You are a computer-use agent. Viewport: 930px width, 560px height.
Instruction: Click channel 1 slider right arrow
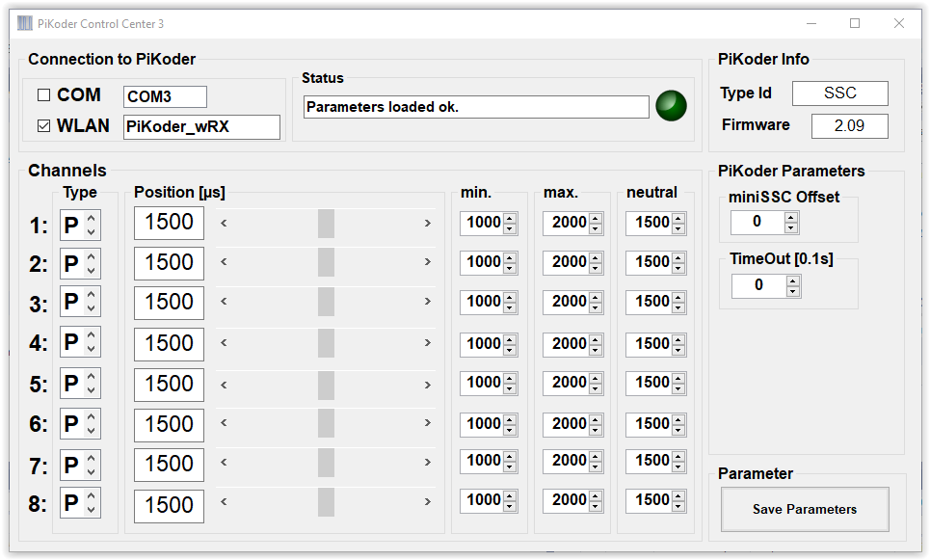(x=428, y=224)
